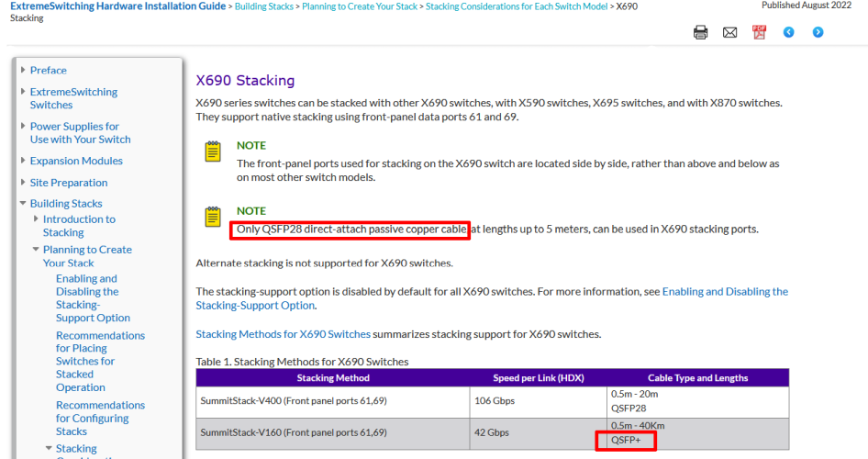Click the Stacking Method column header
The height and width of the screenshot is (459, 868).
point(333,377)
